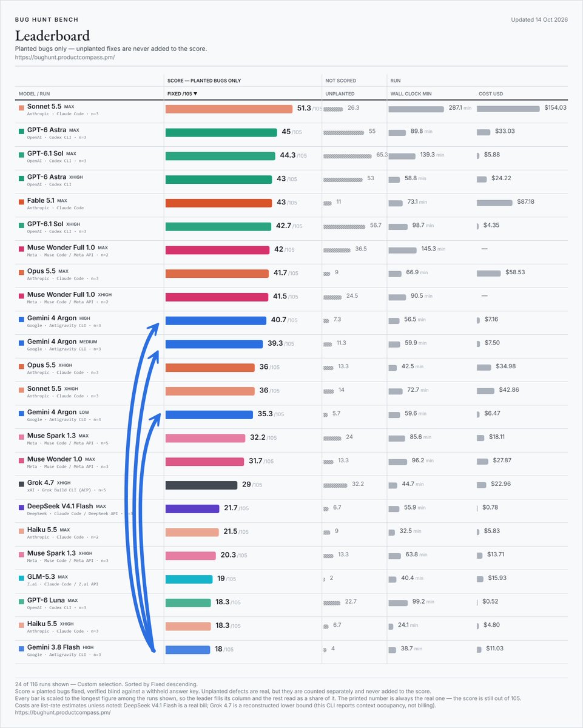Click the teal swatch beside GLM-5.3
This screenshot has width=583, height=728.
click(21, 578)
